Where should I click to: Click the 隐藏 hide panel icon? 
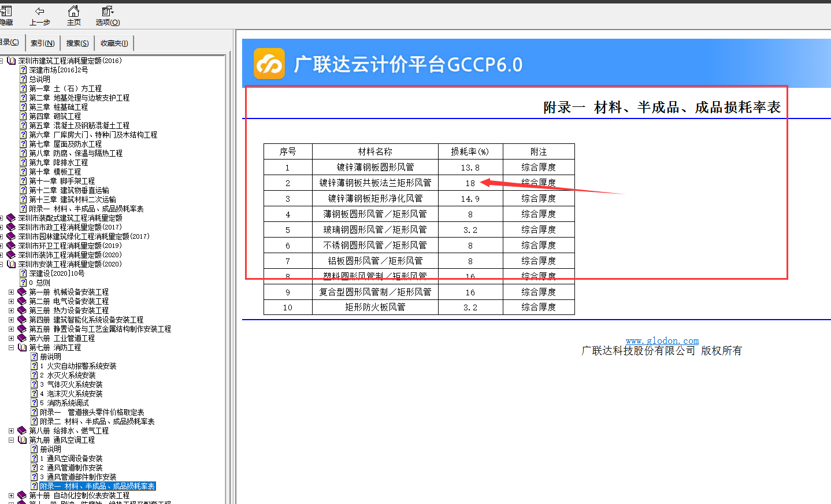[6, 11]
